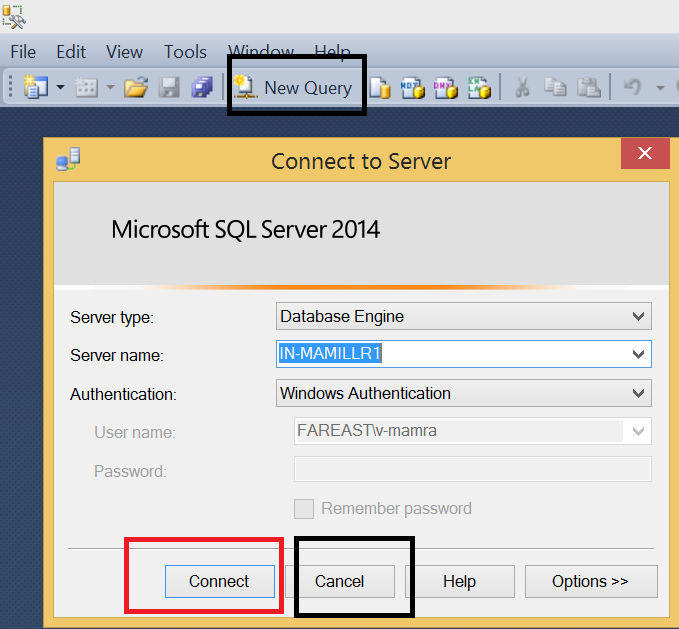Screen dimensions: 679x629
Task: Click the Open File folder icon
Action: [136, 87]
